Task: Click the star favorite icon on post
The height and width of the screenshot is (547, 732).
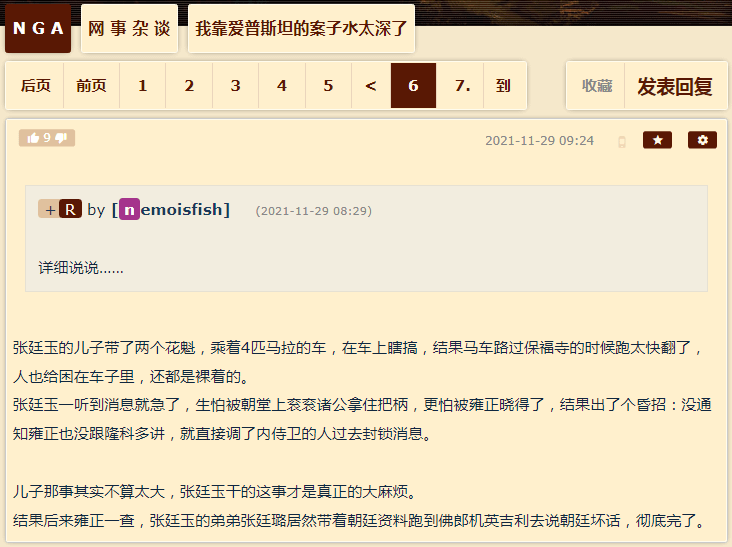Action: coord(657,140)
